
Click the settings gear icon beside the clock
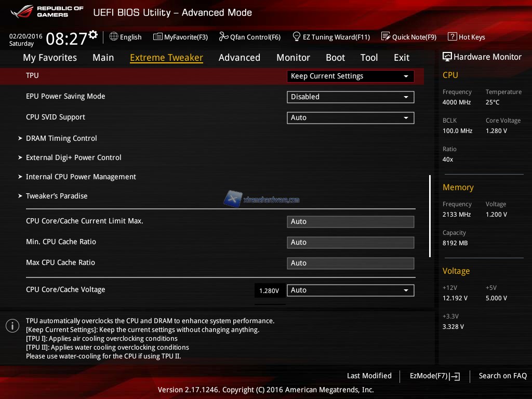[93, 35]
